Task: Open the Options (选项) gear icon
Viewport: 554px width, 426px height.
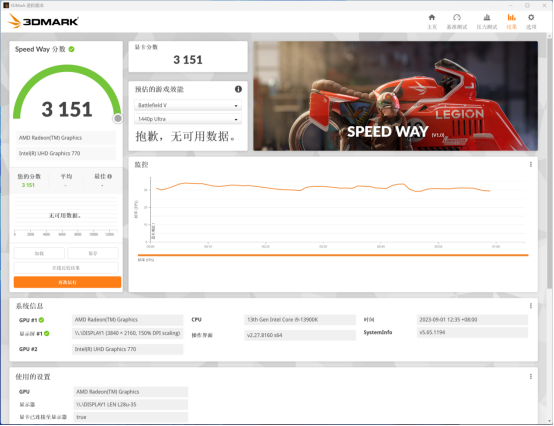Action: [531, 22]
